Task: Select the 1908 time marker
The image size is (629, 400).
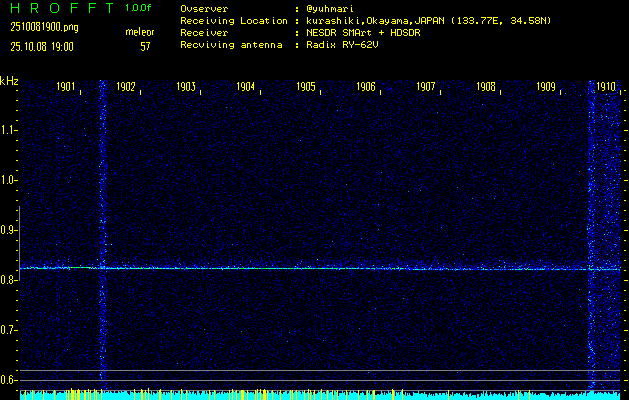Action: pyautogui.click(x=486, y=87)
